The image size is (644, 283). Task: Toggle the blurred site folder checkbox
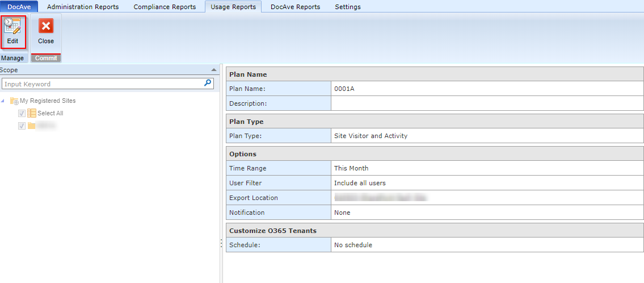[22, 126]
